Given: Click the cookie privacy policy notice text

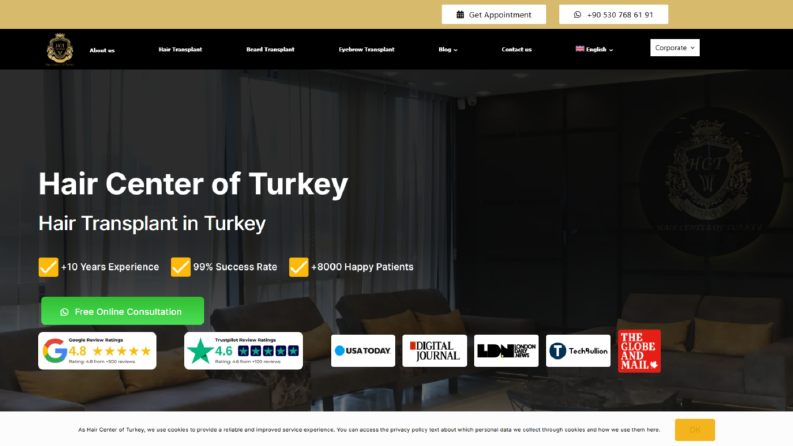Looking at the screenshot, I should (x=369, y=430).
